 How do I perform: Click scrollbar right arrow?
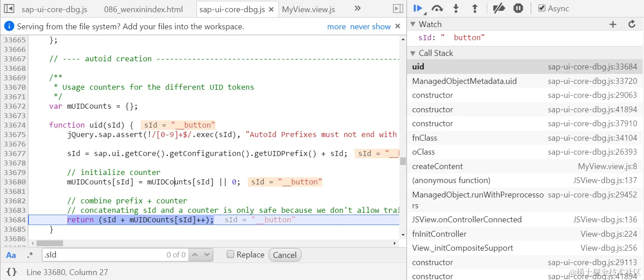tap(395, 243)
